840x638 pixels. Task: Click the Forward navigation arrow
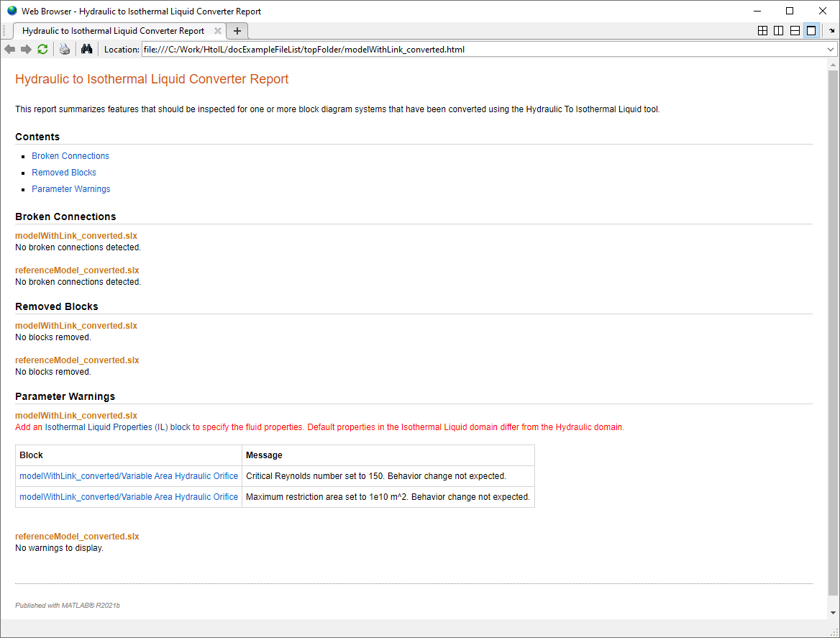[26, 49]
